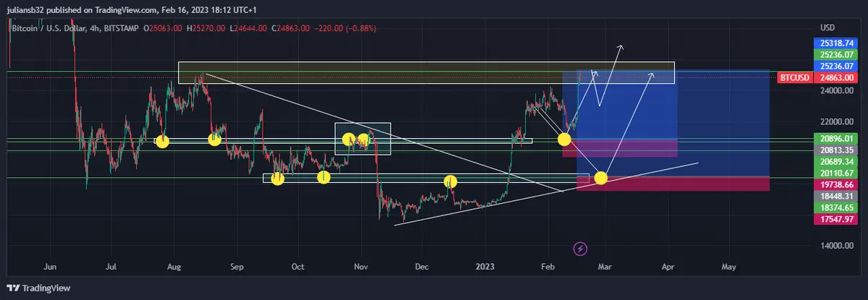Select the olive resistance zone rectangle at top
868x300 pixels.
pyautogui.click(x=362, y=72)
